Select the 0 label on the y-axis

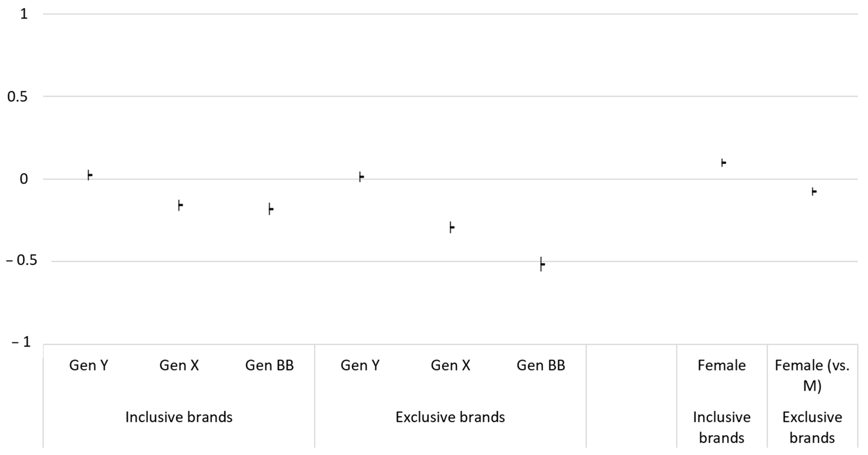(24, 179)
